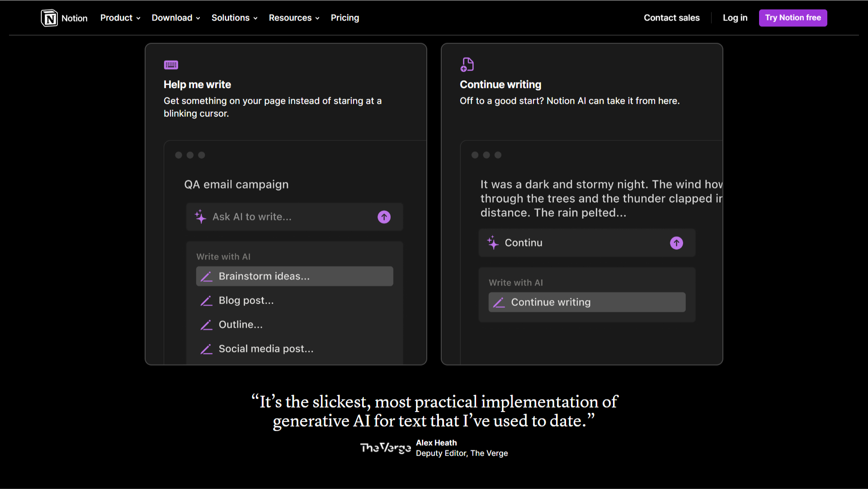Click the pencil icon beside Social media post
Image resolution: width=868 pixels, height=489 pixels.
tap(207, 349)
